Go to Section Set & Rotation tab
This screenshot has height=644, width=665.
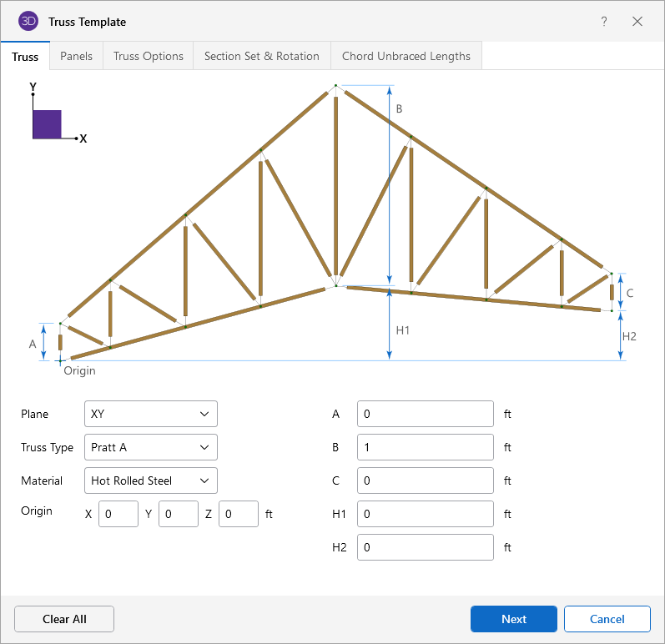coord(262,56)
